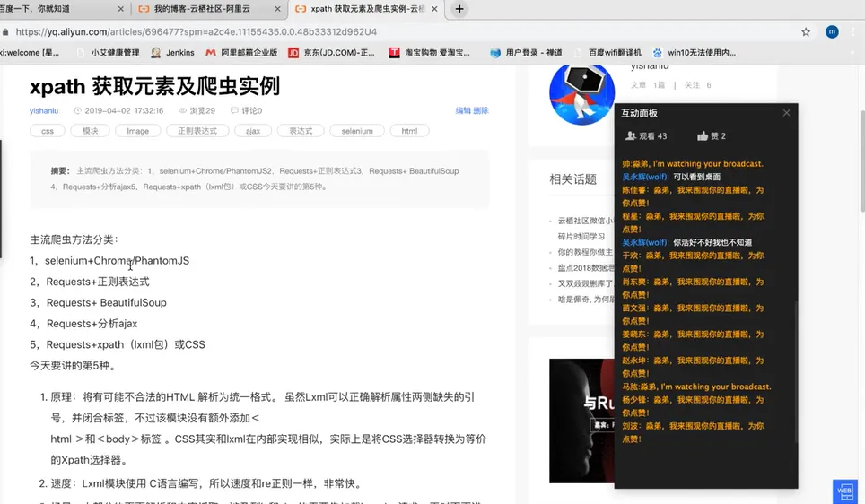The height and width of the screenshot is (504, 865).
Task: Open a new browser tab
Action: pos(459,9)
